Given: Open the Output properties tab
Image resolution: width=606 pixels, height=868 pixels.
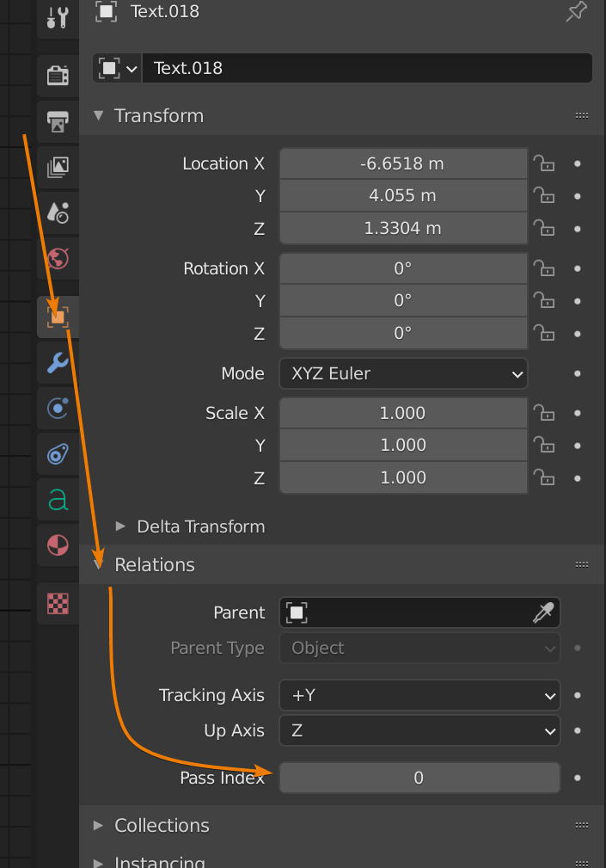Looking at the screenshot, I should coord(57,121).
